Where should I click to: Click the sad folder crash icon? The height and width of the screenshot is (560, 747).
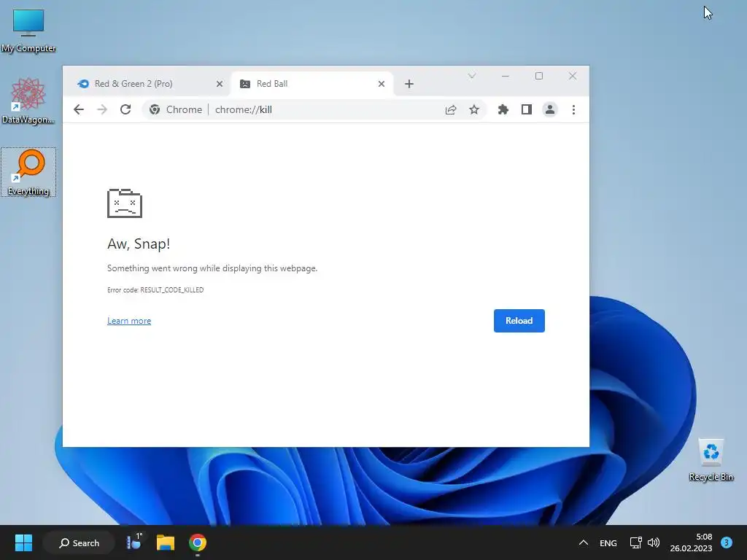[x=125, y=203]
